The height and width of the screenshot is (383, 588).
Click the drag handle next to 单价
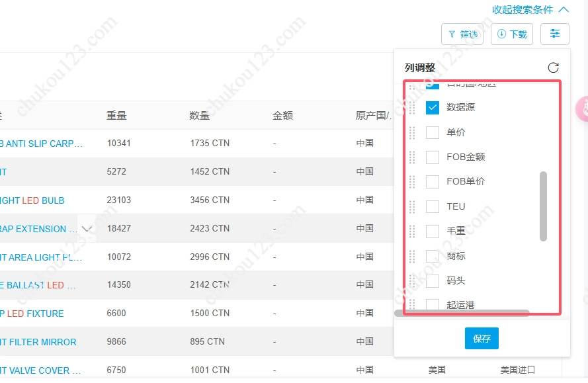pos(412,132)
